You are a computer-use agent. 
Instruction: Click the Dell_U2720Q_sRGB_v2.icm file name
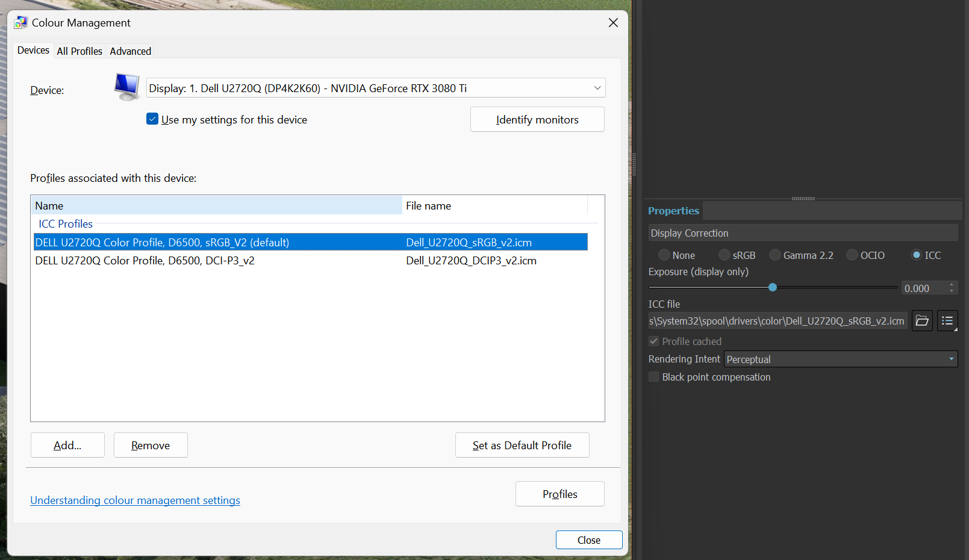click(x=469, y=242)
